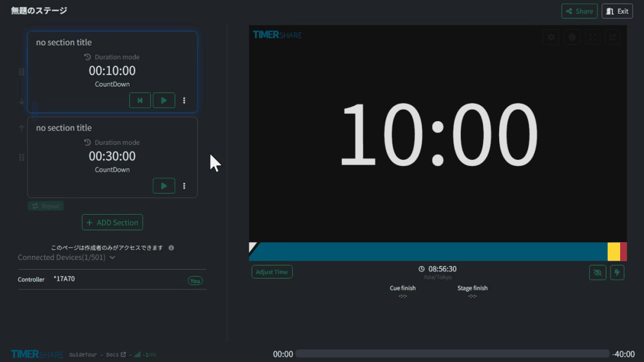Exit the stage using Exit button
The height and width of the screenshot is (362, 644).
(617, 11)
